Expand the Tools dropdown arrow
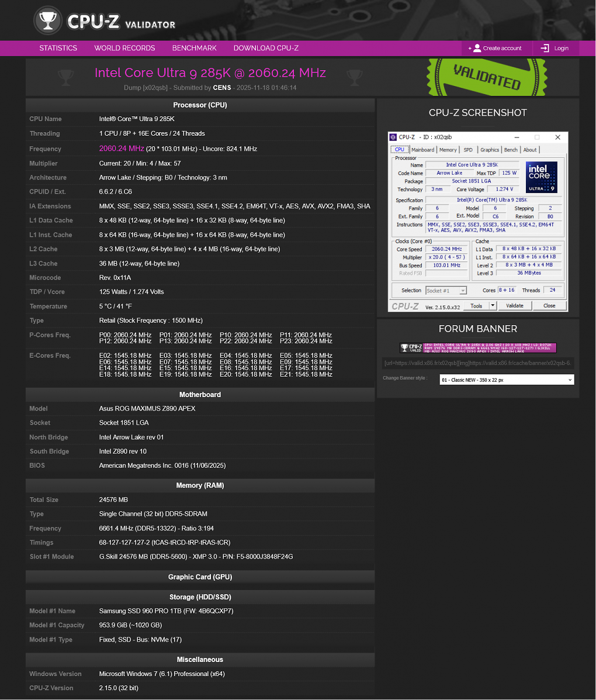Viewport: 596px width, 700px height. coord(493,306)
